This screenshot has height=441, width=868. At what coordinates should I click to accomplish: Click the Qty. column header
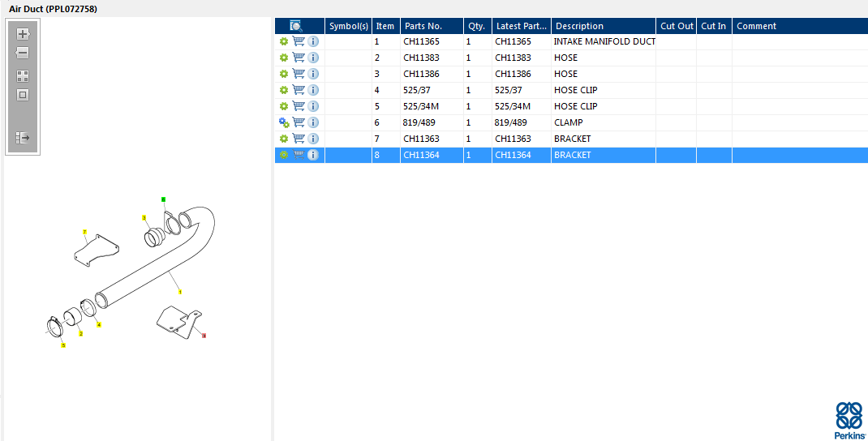click(x=478, y=26)
